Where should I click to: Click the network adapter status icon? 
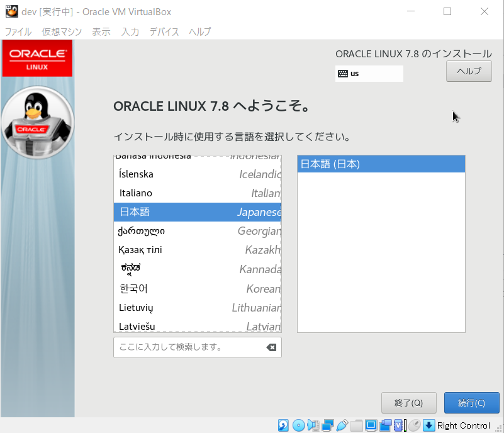[x=328, y=425]
